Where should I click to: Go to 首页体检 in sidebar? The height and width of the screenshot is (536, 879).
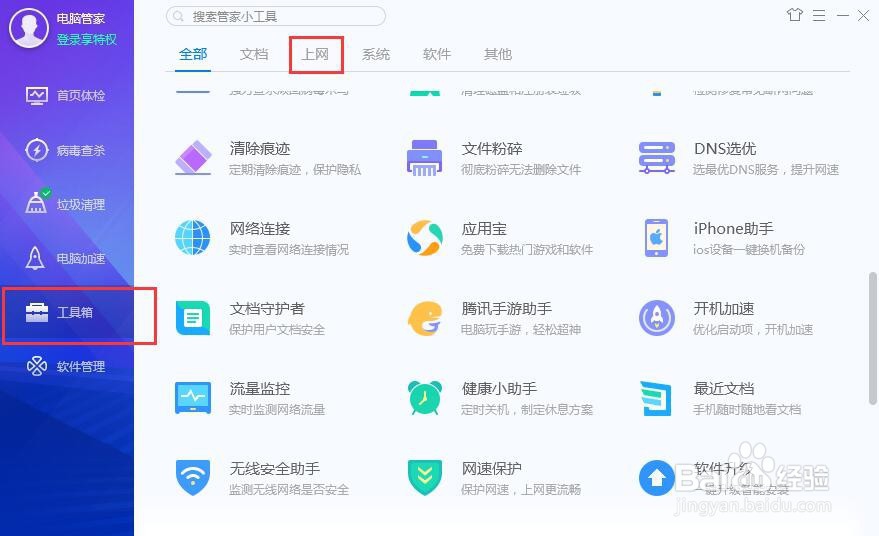(x=67, y=96)
